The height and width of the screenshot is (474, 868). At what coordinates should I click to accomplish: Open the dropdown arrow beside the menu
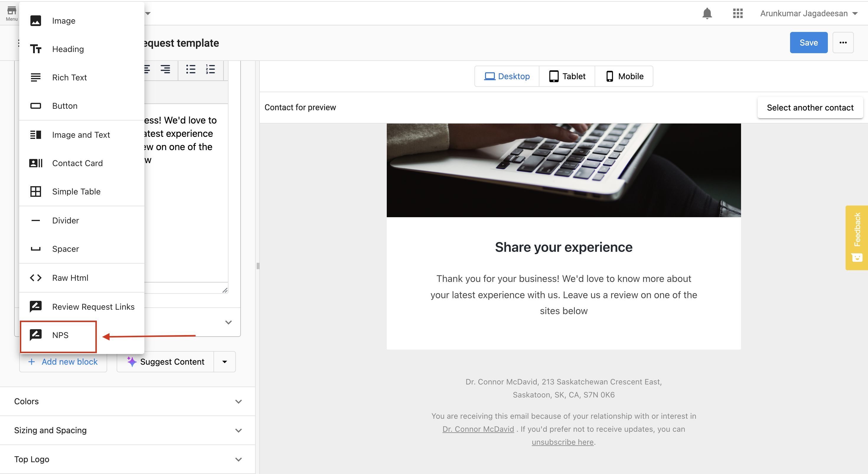(148, 14)
